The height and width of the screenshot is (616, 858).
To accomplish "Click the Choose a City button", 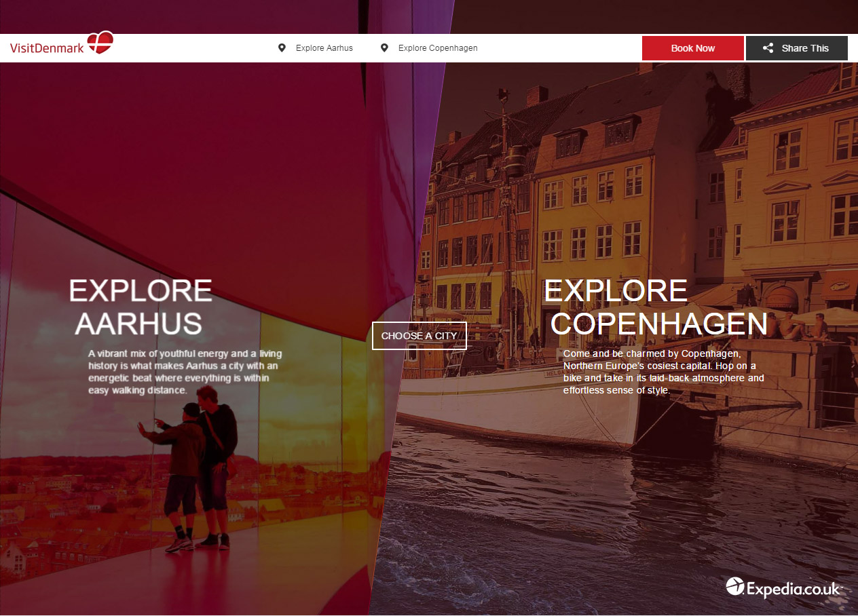I will click(419, 336).
